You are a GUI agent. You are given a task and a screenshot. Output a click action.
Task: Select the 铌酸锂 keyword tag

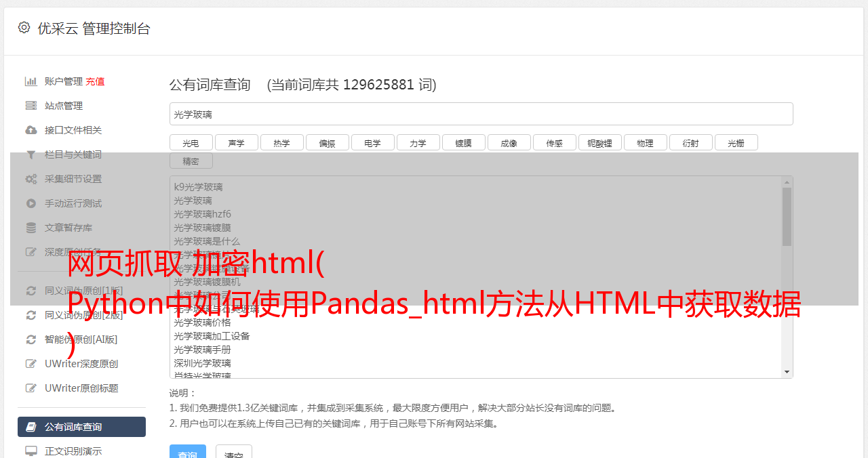click(599, 142)
